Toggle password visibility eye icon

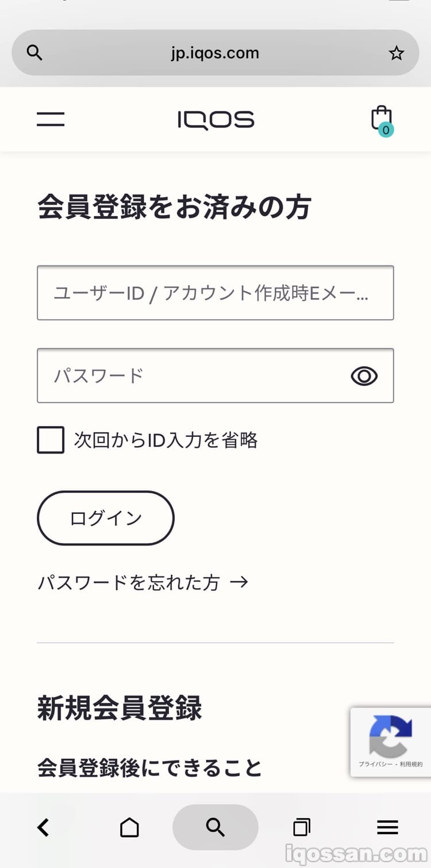364,376
